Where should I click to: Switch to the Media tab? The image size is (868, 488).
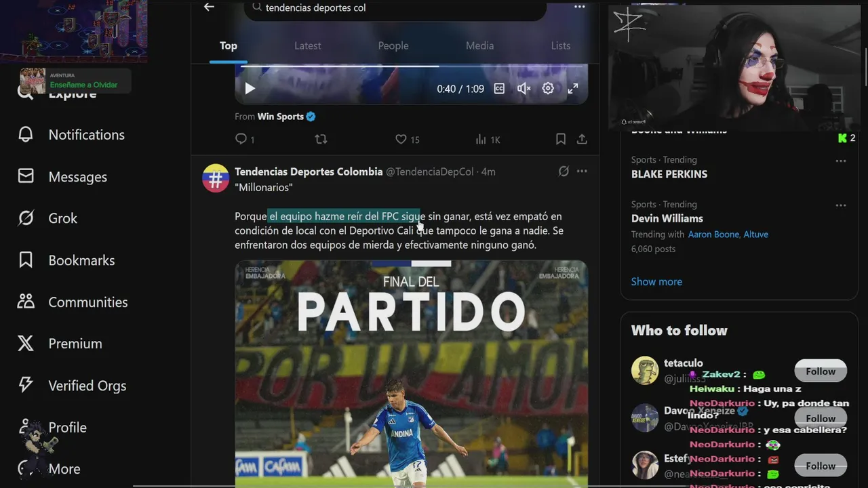479,46
